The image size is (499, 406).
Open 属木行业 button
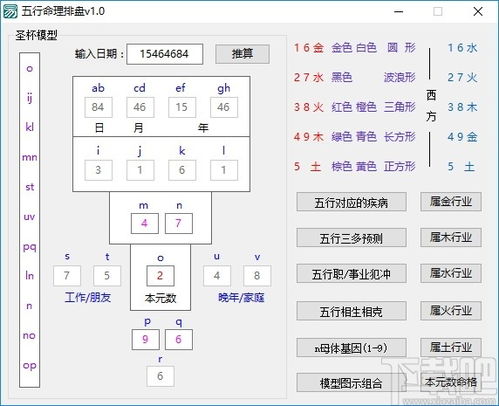click(451, 238)
